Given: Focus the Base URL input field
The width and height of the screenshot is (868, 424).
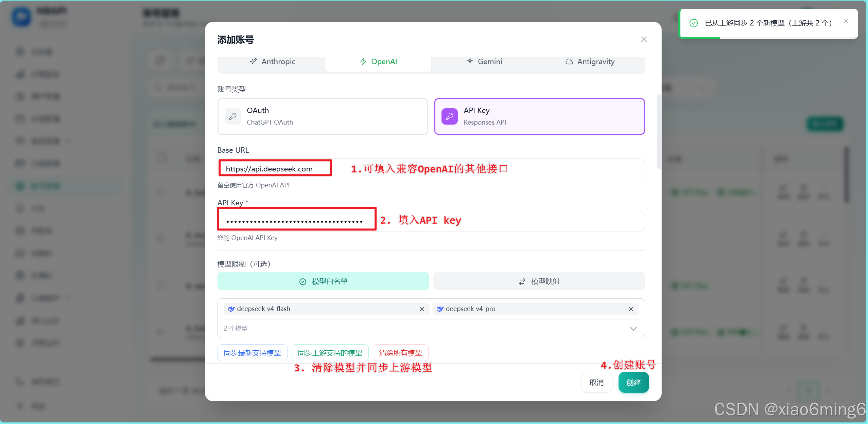Looking at the screenshot, I should tap(431, 169).
